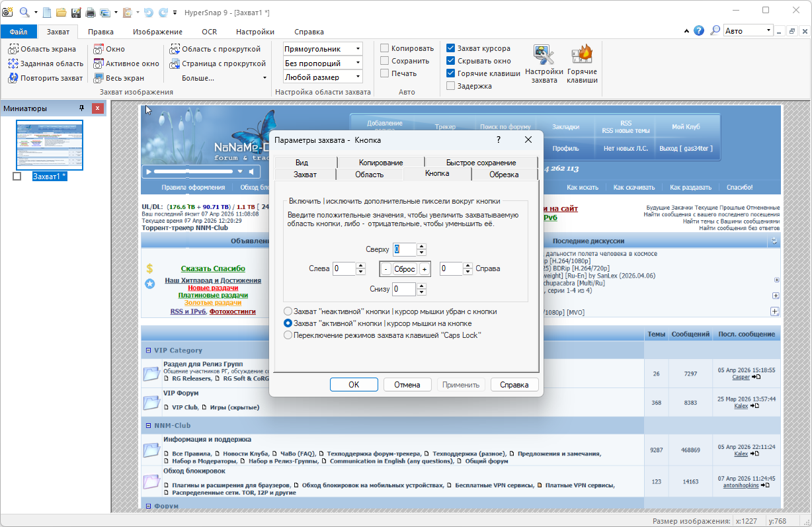Click the paste clipboard icon in quick toolbar
This screenshot has height=527, width=812.
pyautogui.click(x=128, y=12)
